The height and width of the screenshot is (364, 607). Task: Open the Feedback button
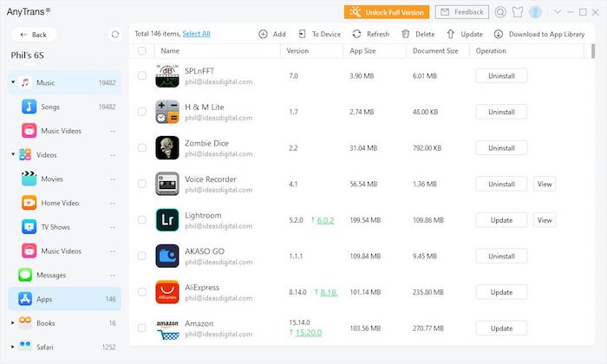(462, 12)
